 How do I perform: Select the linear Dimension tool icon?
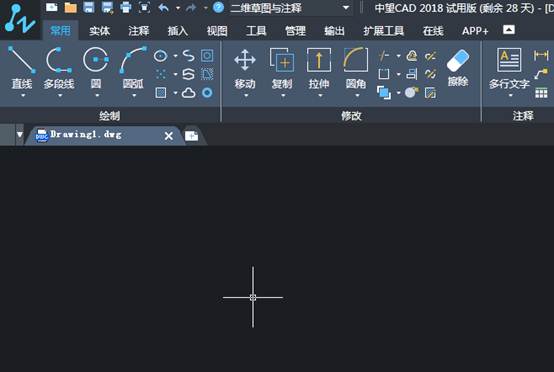541,55
